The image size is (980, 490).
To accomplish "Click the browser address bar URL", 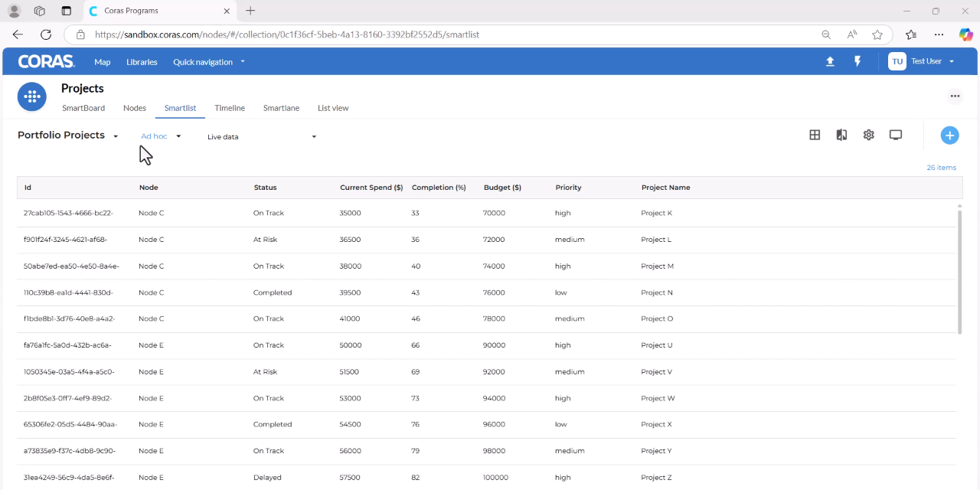I will pos(287,34).
